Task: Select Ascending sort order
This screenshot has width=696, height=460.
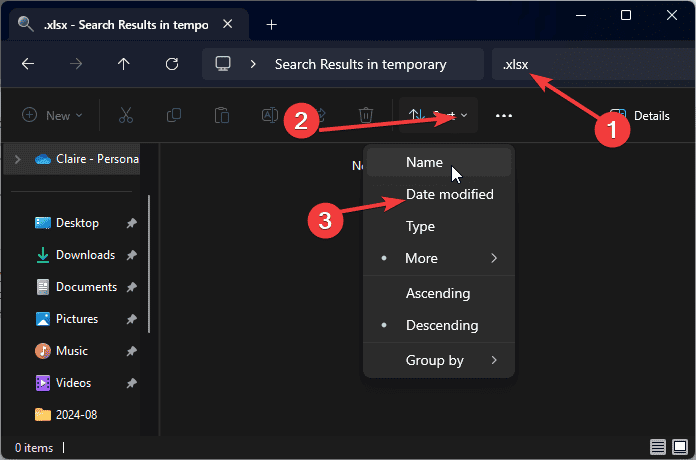Action: [437, 294]
